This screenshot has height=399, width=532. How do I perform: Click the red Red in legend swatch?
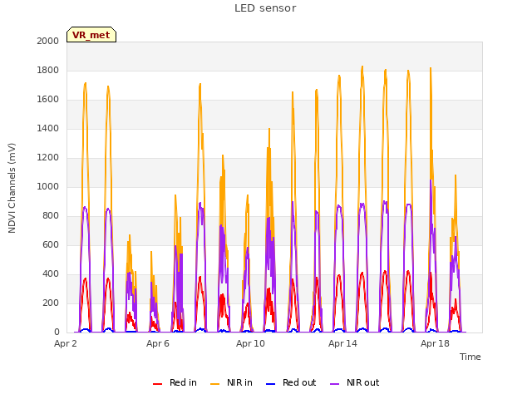pyautogui.click(x=157, y=384)
